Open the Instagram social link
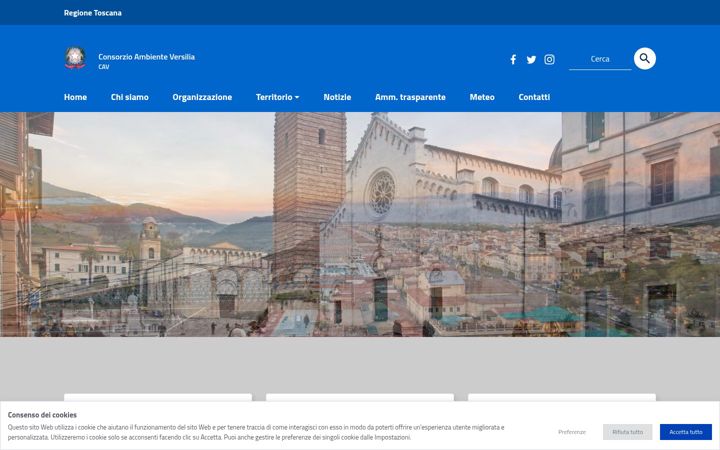Screen dimensions: 720x450 pos(549,59)
